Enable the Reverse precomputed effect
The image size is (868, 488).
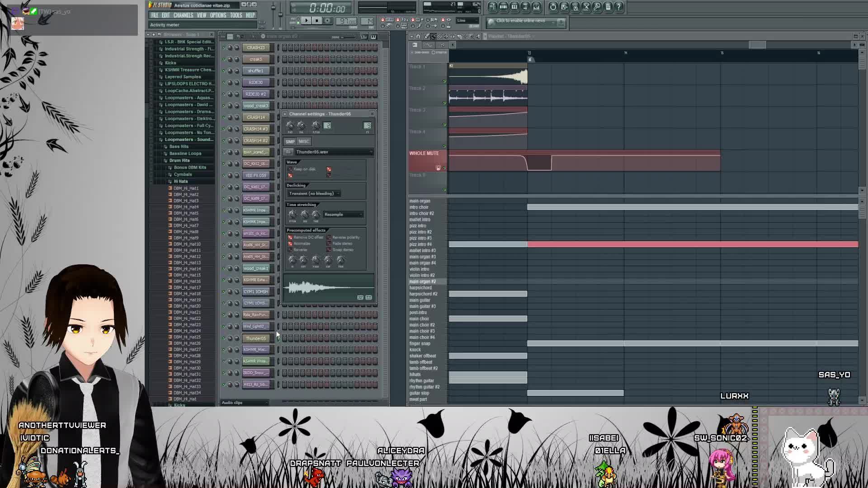point(290,249)
